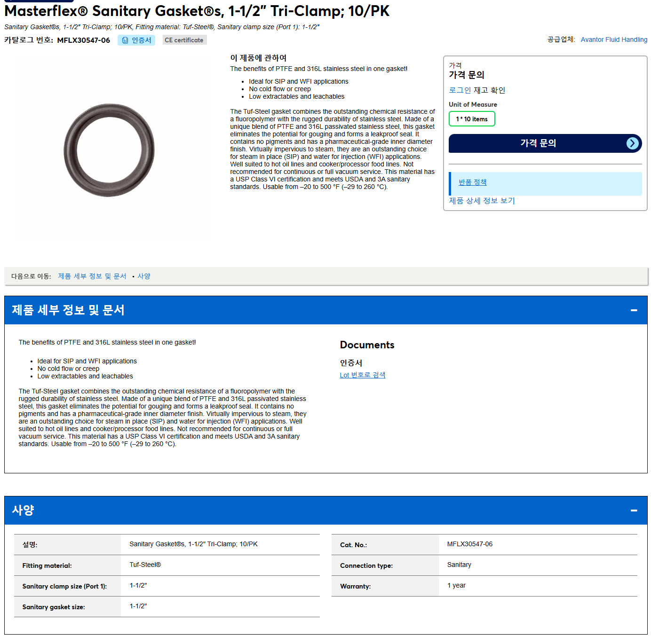Click the Cat. No. value MFLX30547-06 in table
The height and width of the screenshot is (644, 651).
[469, 544]
